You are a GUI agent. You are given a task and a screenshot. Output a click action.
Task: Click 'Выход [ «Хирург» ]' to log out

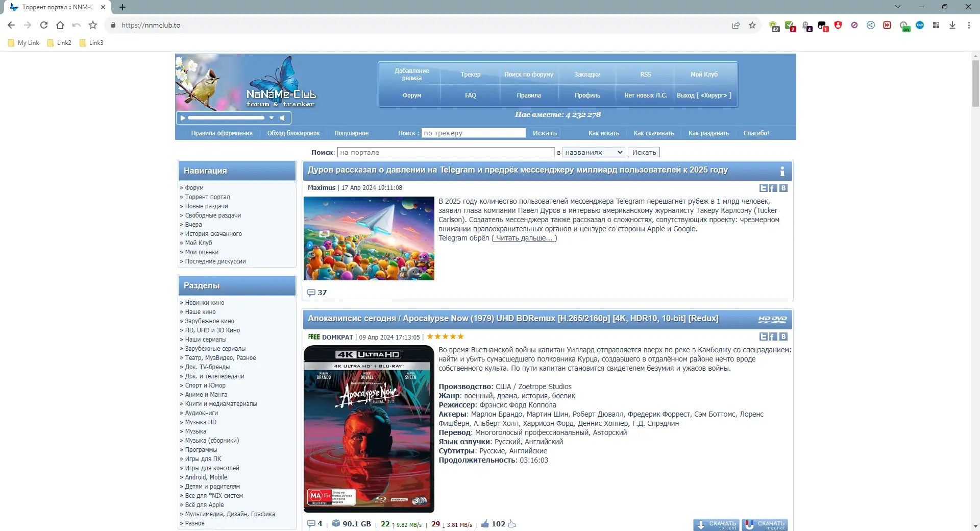704,95
